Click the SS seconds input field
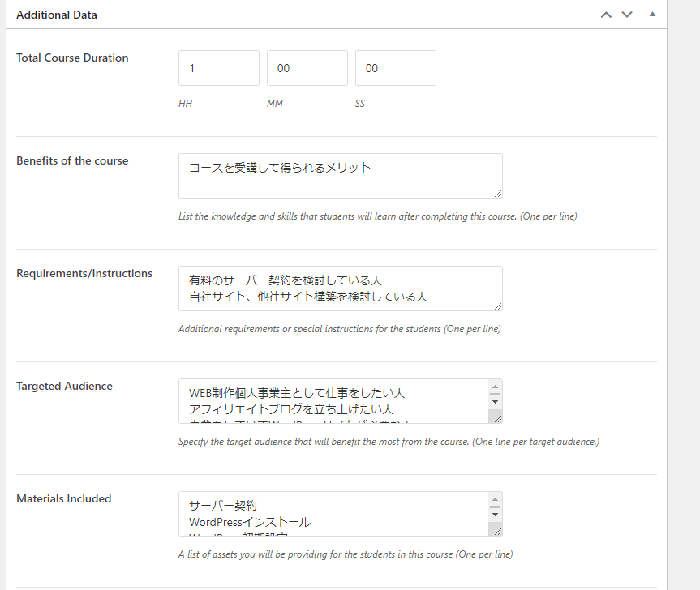 (395, 68)
